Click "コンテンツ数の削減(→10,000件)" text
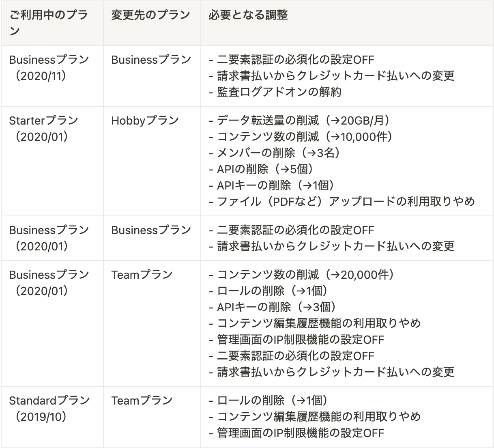Image resolution: width=494 pixels, height=448 pixels. point(301,137)
